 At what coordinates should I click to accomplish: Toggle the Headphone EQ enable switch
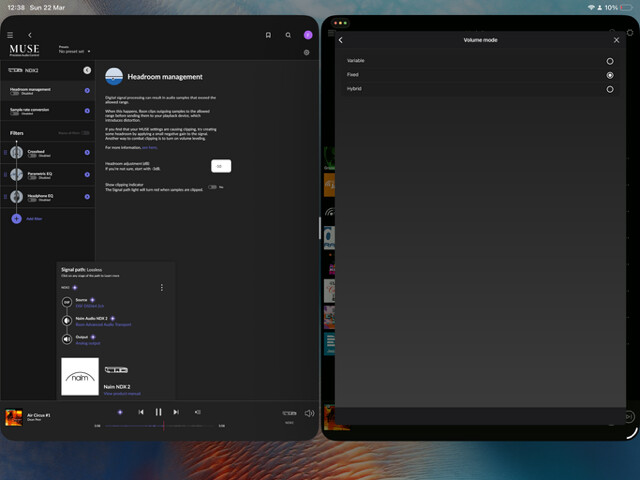[x=32, y=200]
